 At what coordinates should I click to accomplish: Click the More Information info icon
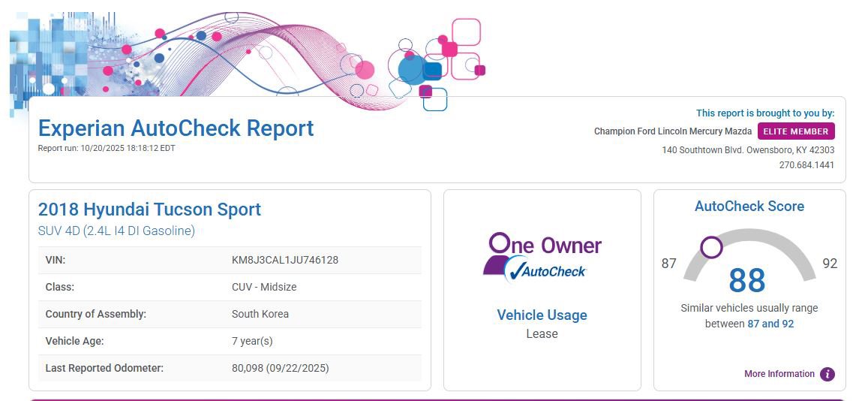point(827,374)
